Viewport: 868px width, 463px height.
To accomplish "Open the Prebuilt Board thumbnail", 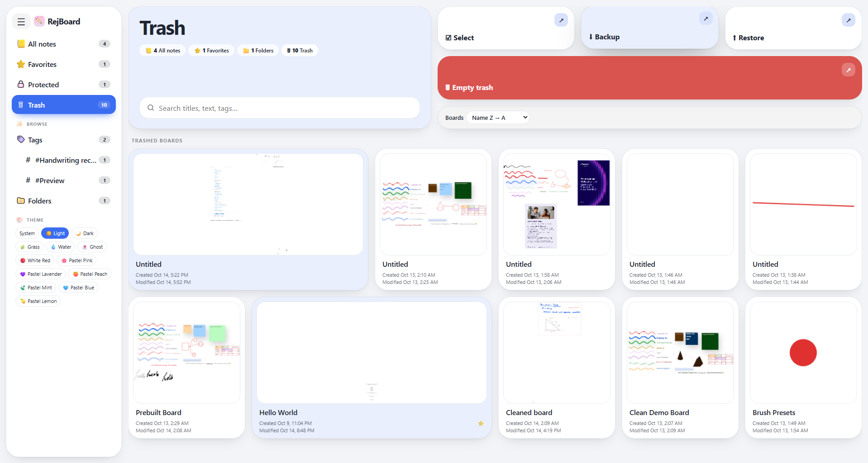I will pos(186,353).
